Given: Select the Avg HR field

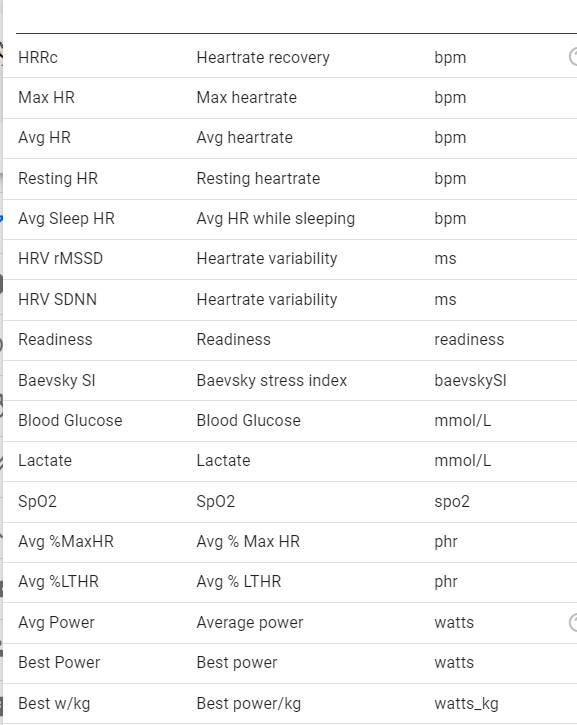Looking at the screenshot, I should pyautogui.click(x=290, y=138).
